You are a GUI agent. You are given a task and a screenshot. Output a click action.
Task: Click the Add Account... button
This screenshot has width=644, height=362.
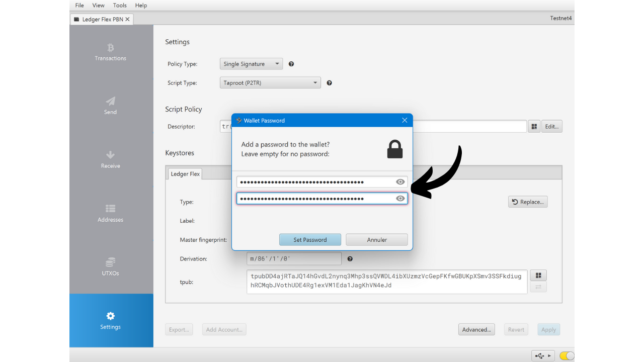pos(224,330)
